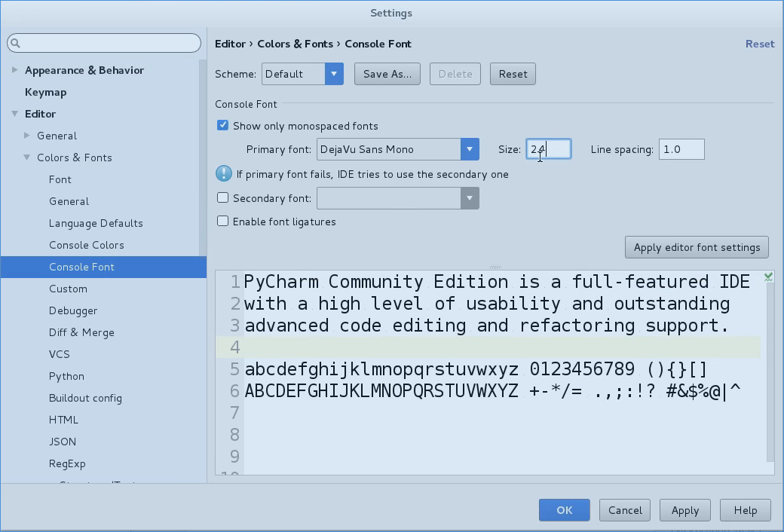Viewport: 784px width, 532px height.
Task: Open Custom colors page
Action: 68,289
